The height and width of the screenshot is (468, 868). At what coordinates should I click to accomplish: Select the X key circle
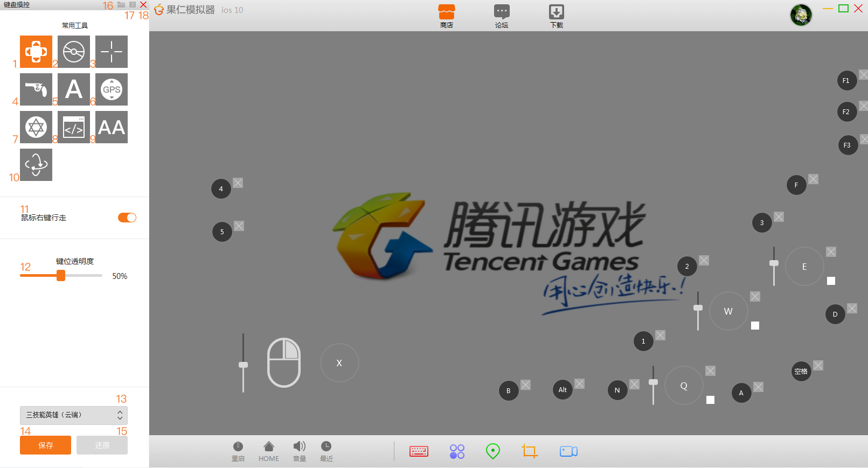[x=339, y=363]
